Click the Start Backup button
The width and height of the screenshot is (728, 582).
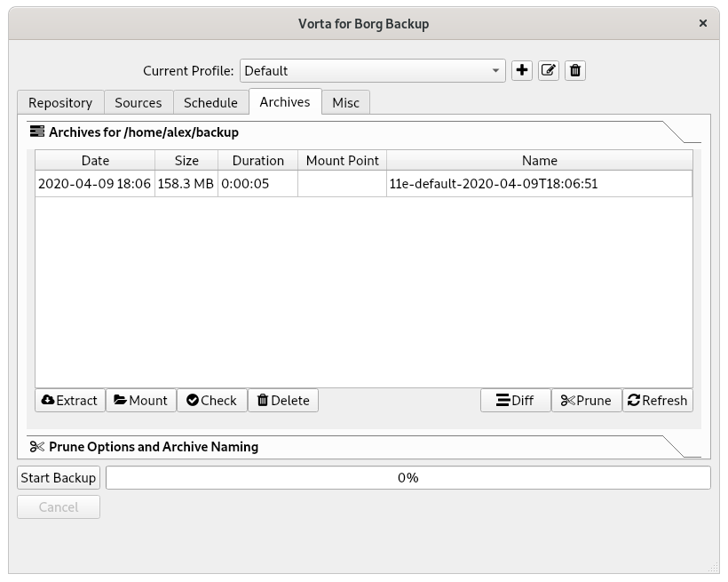click(59, 478)
